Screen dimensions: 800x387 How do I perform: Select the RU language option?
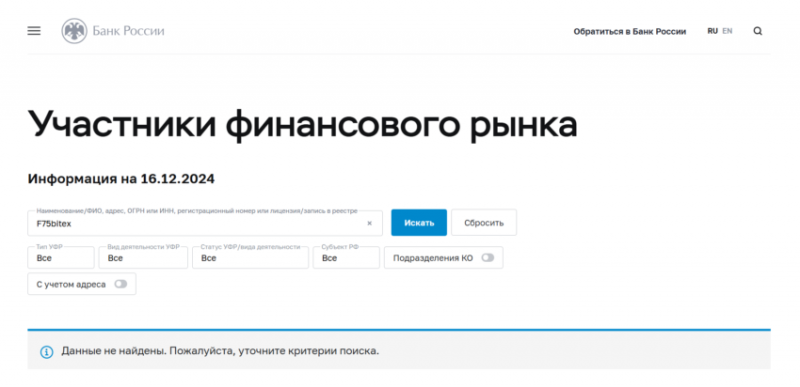[x=712, y=31]
